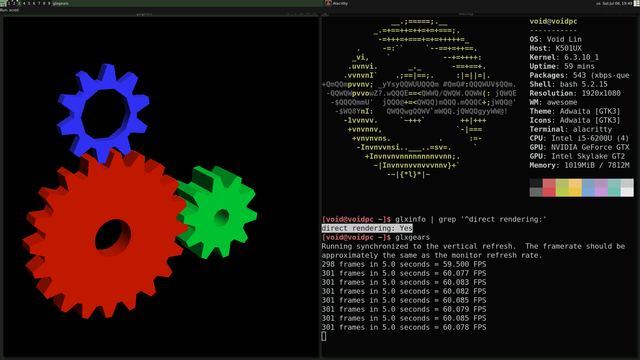Click the yellow neofetch color block
Viewport: 640px width, 360px height.
[x=575, y=188]
